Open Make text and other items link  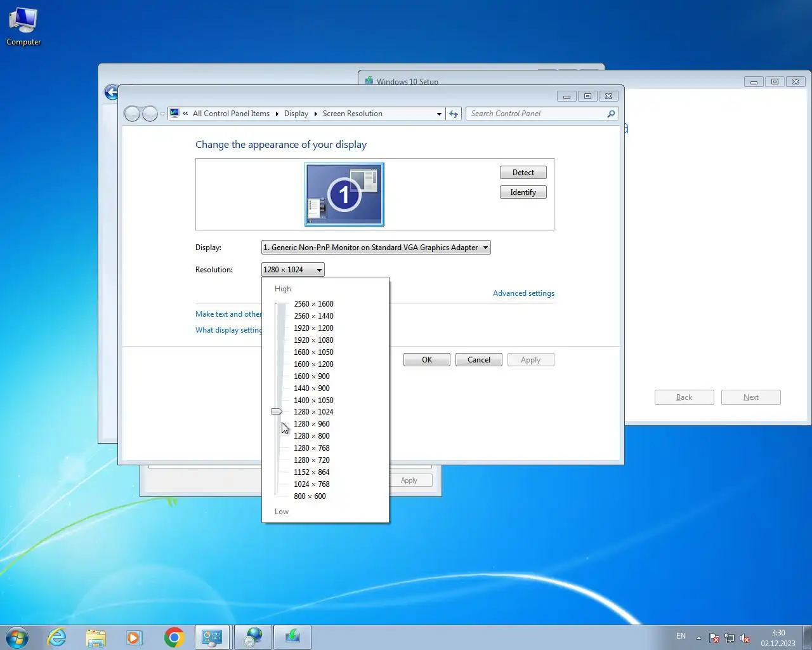228,314
